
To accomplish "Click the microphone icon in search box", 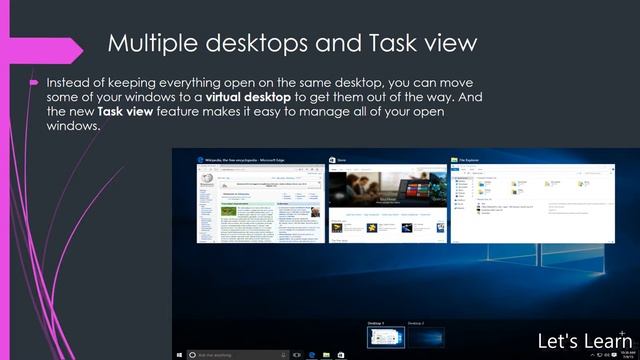I will 283,355.
